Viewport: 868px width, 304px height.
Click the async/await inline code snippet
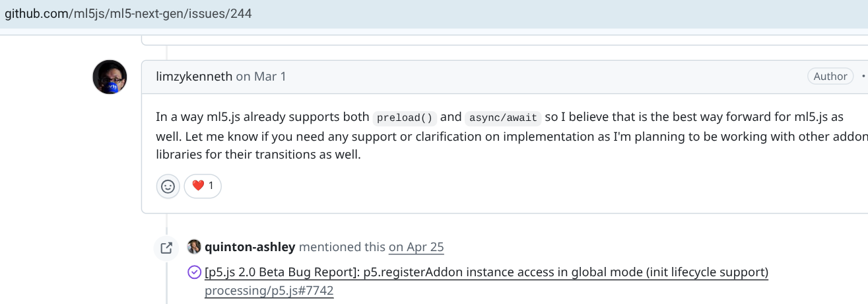(x=504, y=118)
